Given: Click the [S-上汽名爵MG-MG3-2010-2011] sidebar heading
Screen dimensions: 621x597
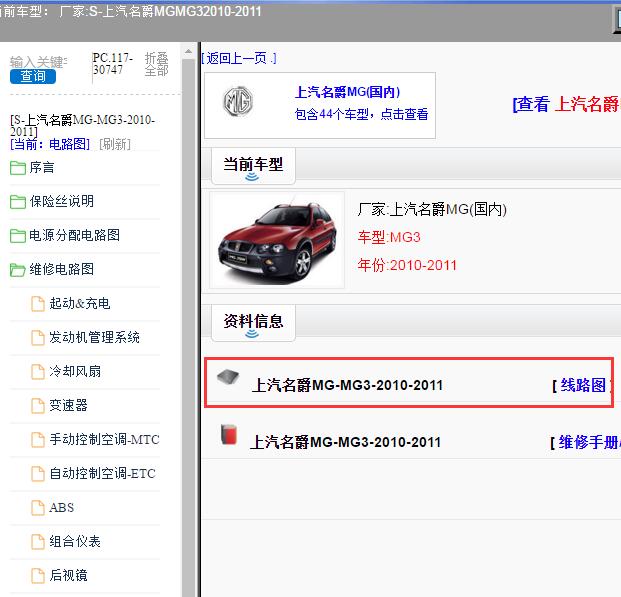Looking at the screenshot, I should tap(82, 125).
